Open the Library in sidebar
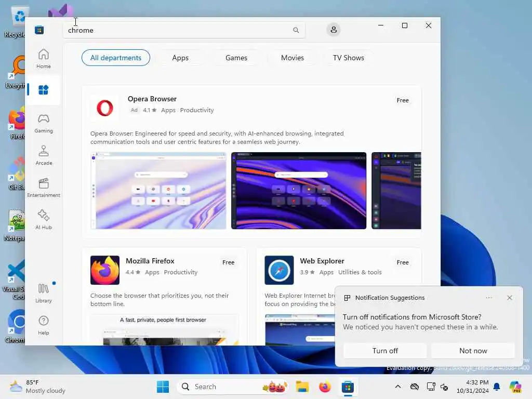 [44, 293]
